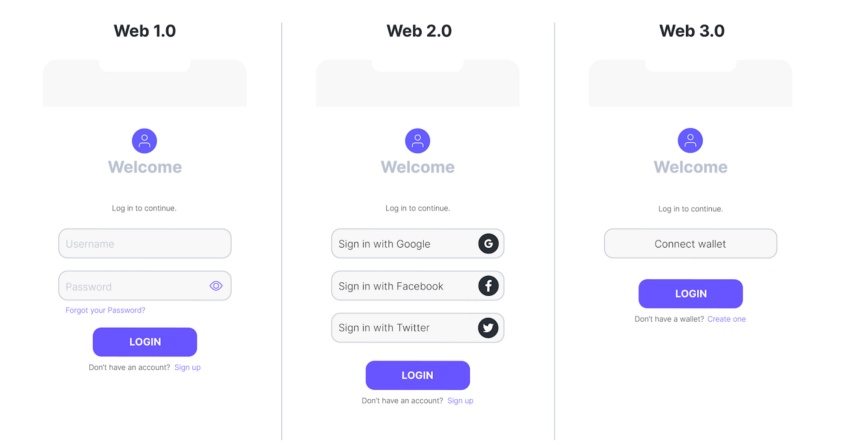
Task: Click the Web 2.0 user avatar icon
Action: click(x=417, y=141)
